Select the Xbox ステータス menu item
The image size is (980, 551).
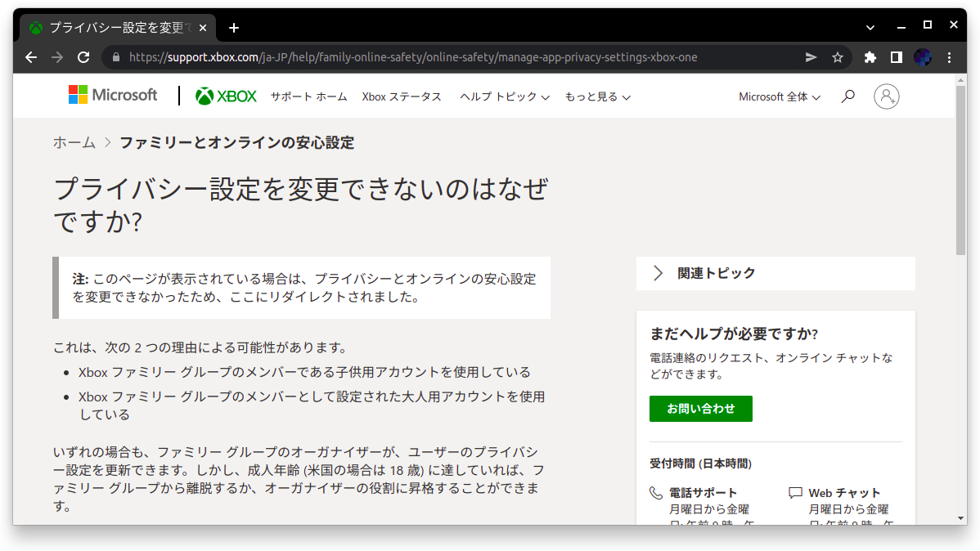click(401, 96)
